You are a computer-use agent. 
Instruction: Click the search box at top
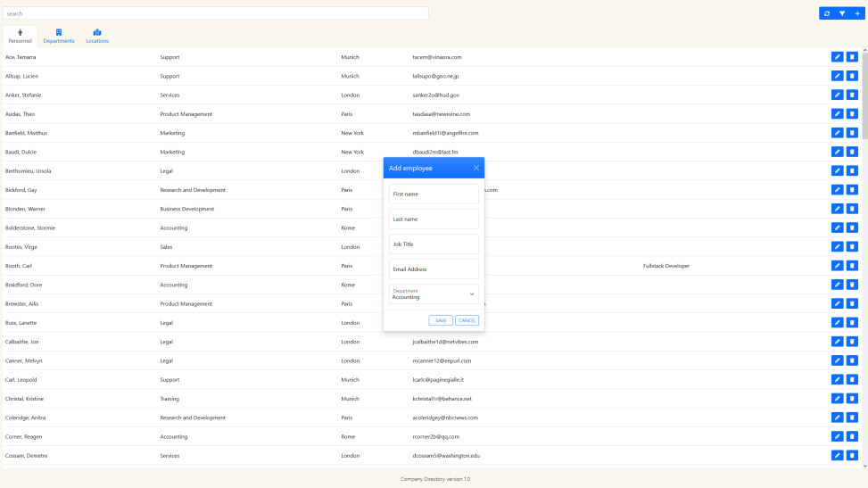[215, 13]
